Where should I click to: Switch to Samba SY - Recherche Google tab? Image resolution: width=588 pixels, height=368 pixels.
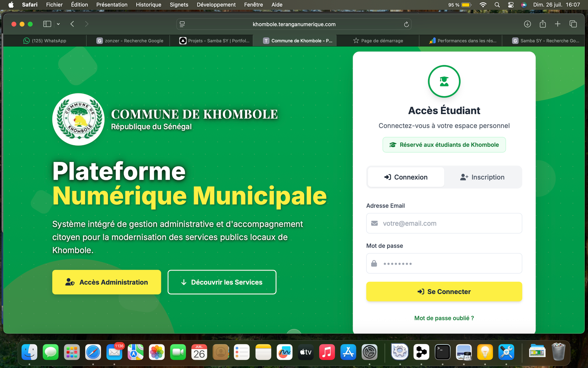(x=544, y=40)
